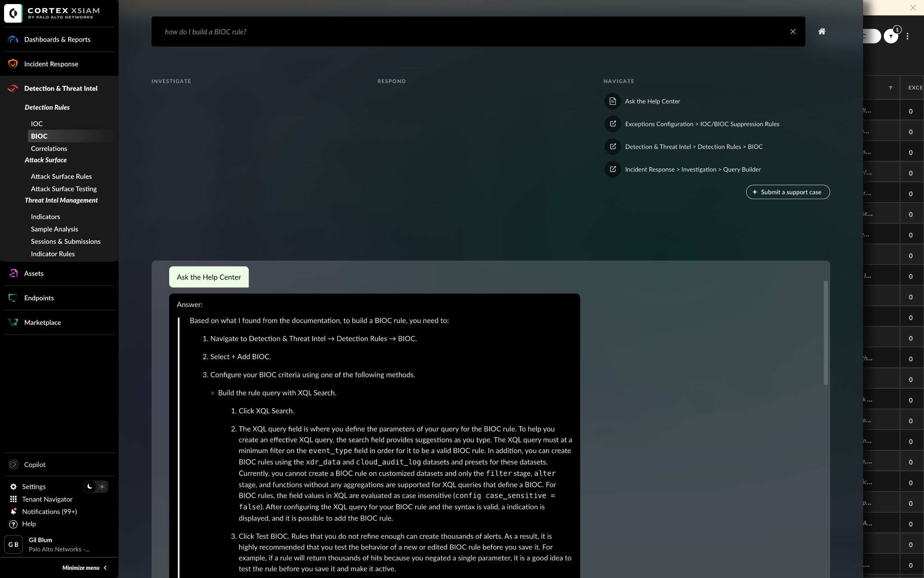The width and height of the screenshot is (924, 578).
Task: Navigate to IOC detection rules
Action: tap(36, 123)
